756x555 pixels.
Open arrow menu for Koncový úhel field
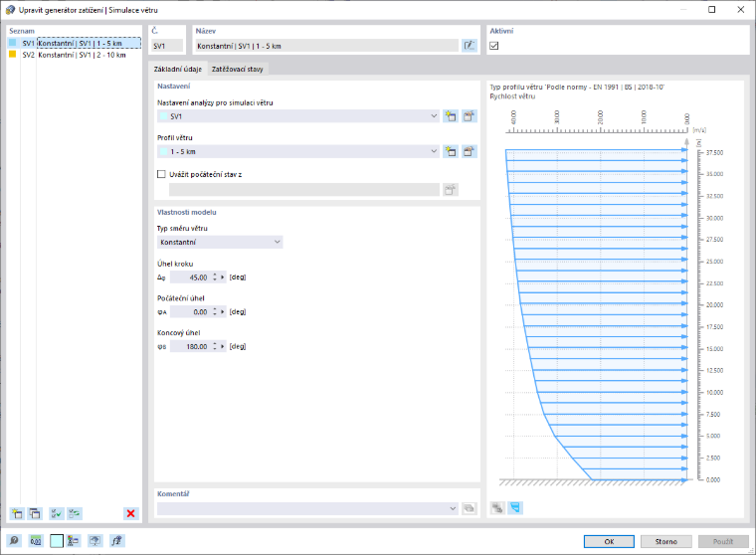pos(222,347)
